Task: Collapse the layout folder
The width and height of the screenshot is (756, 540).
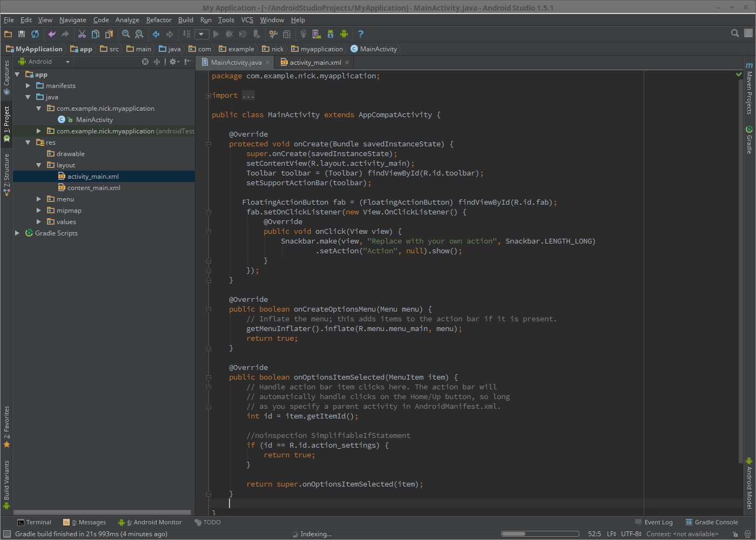Action: tap(39, 165)
